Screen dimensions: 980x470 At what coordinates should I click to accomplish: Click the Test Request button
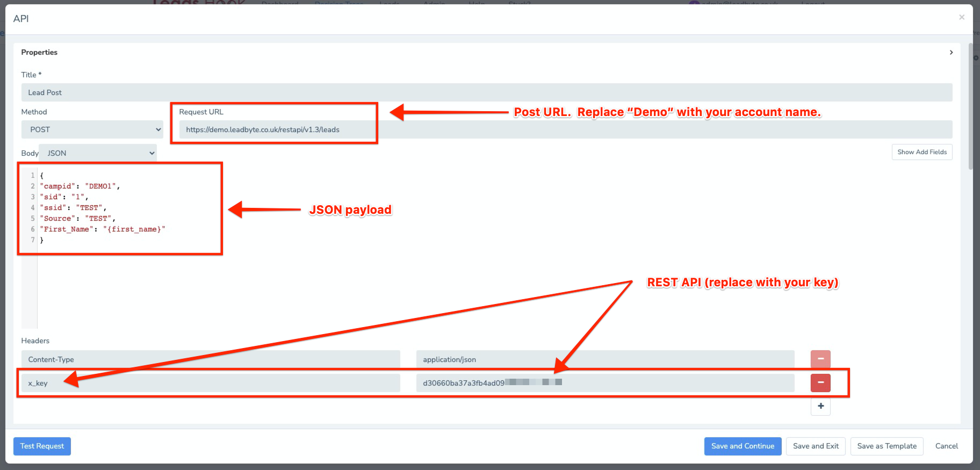point(42,446)
